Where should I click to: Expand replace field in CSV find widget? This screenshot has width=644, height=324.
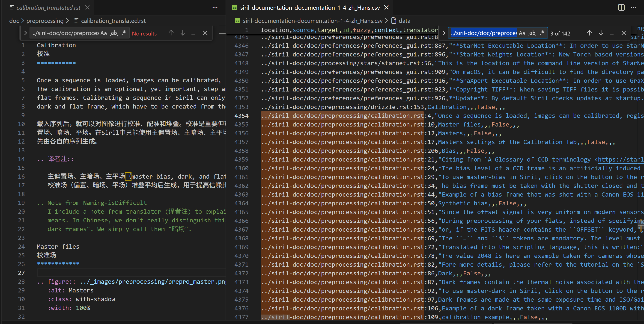click(444, 33)
